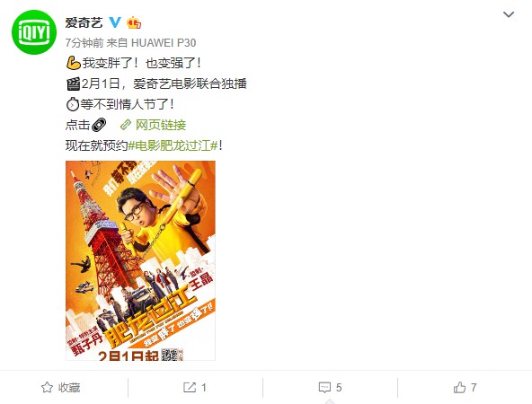Click the HUAWEI P30 source label

(164, 43)
